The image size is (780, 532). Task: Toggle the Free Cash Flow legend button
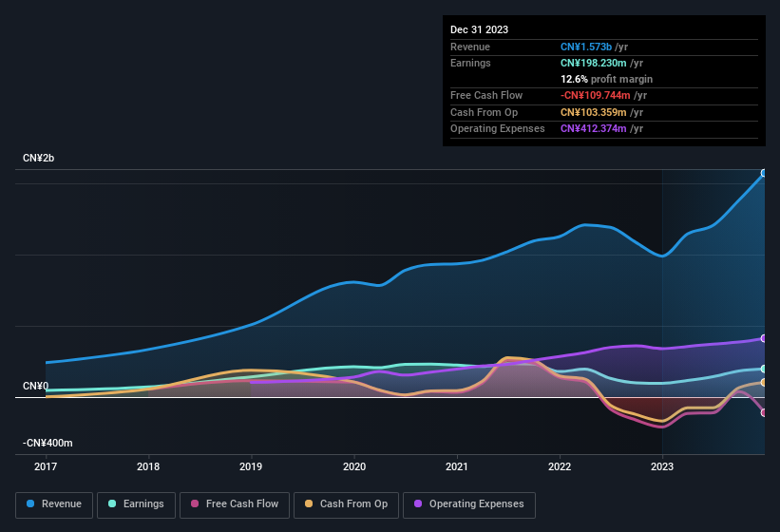(235, 504)
